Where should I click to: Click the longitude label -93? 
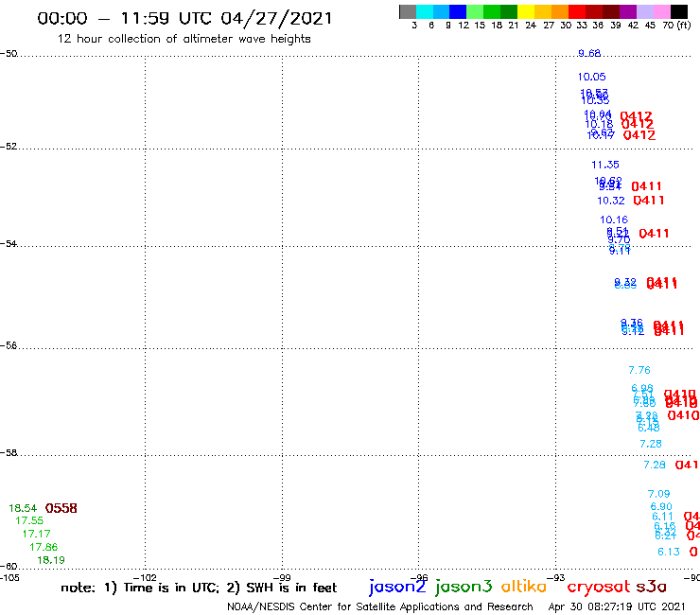[556, 578]
